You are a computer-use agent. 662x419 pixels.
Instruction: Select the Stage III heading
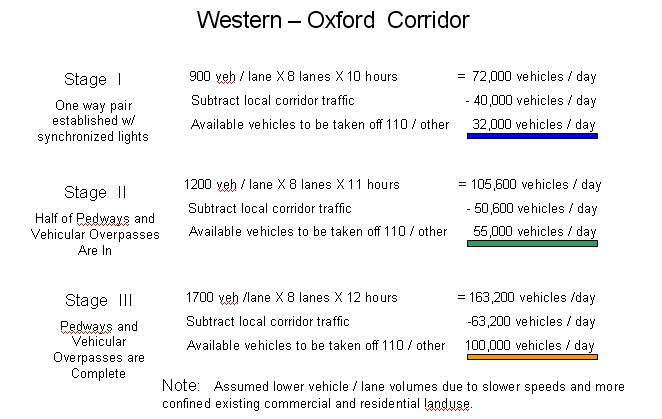click(98, 300)
